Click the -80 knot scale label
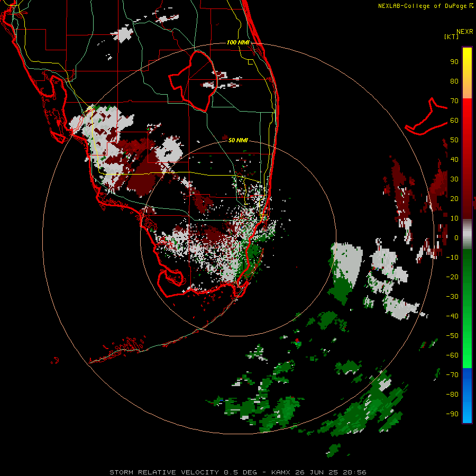 452,395
